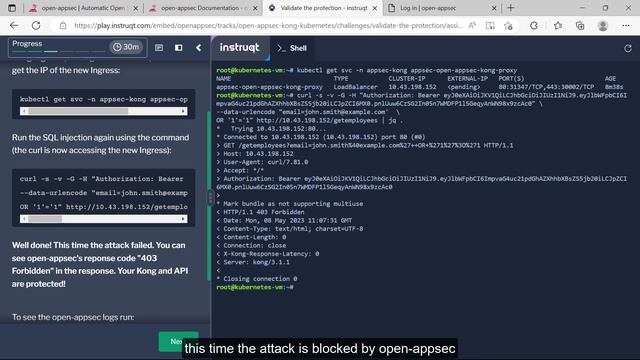Collapse the instructions sidebar with the arrow
The image size is (640, 360).
point(198,48)
